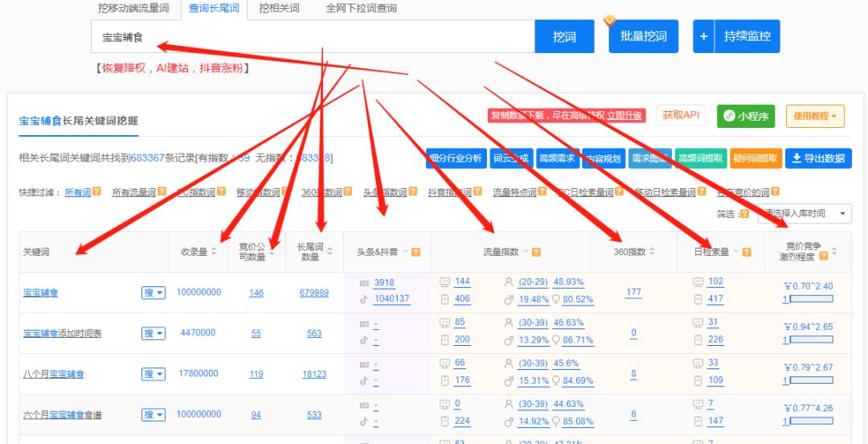Click the 获取API button
This screenshot has width=868, height=444.
[x=681, y=115]
